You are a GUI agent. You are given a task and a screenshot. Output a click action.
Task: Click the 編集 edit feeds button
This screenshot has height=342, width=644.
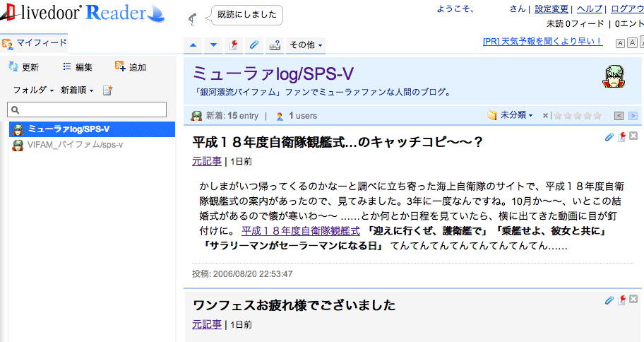click(78, 67)
